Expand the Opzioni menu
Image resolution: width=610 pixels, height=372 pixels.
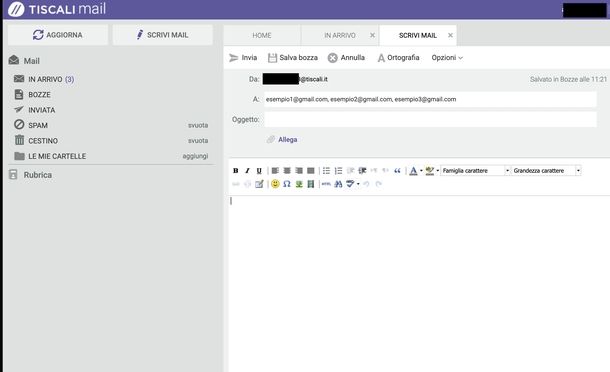pyautogui.click(x=447, y=58)
